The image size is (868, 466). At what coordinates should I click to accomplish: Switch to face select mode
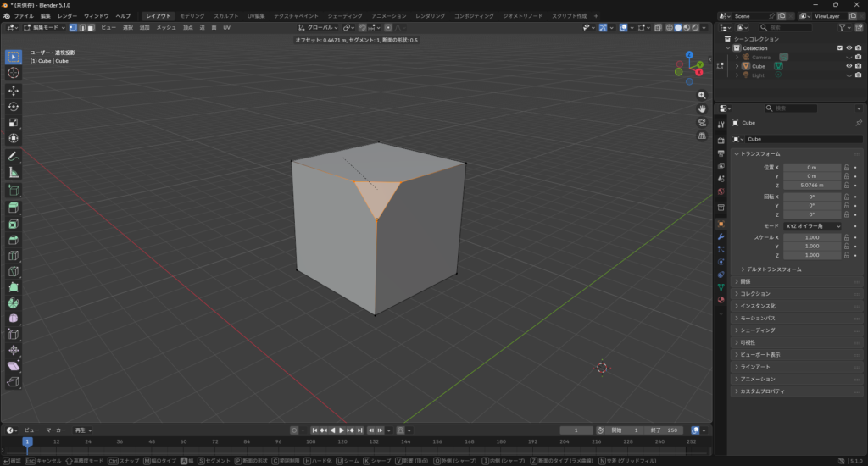(x=90, y=27)
